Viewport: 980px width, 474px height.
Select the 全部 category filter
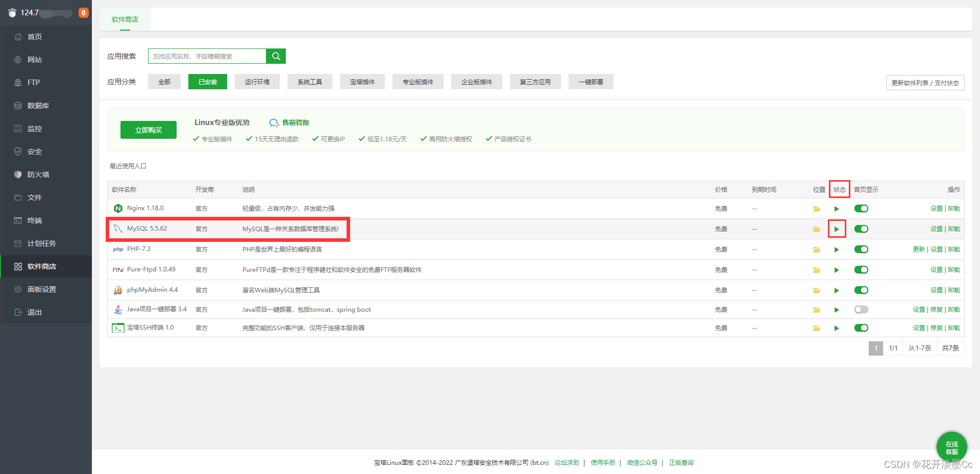(164, 82)
